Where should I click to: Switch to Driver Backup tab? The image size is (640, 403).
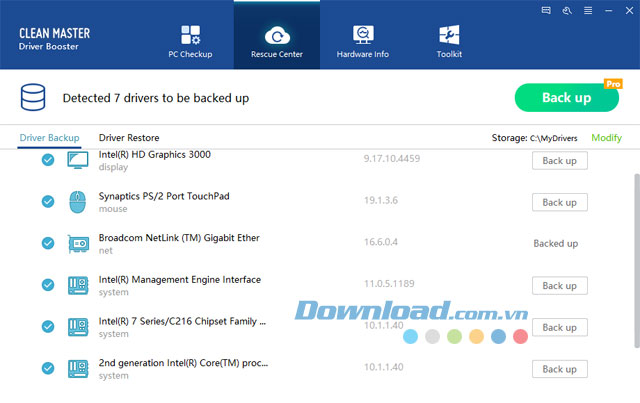49,138
